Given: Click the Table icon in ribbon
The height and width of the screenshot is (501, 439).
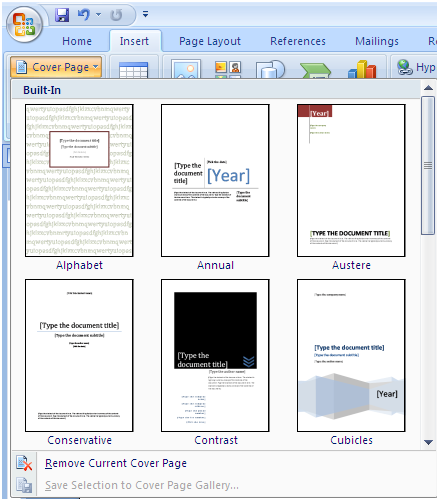Looking at the screenshot, I should point(133,69).
